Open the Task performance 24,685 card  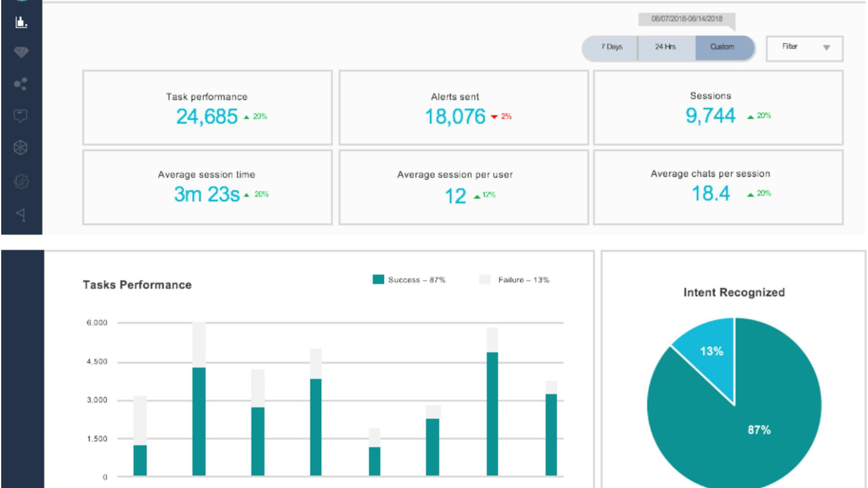(x=207, y=108)
